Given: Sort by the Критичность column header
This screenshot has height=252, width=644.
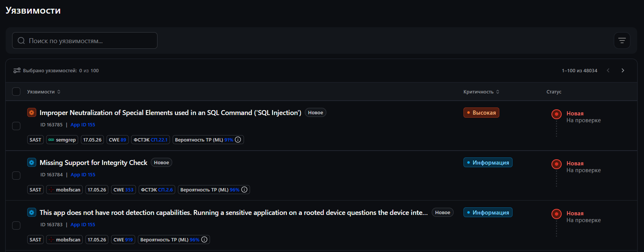Looking at the screenshot, I should 481,92.
